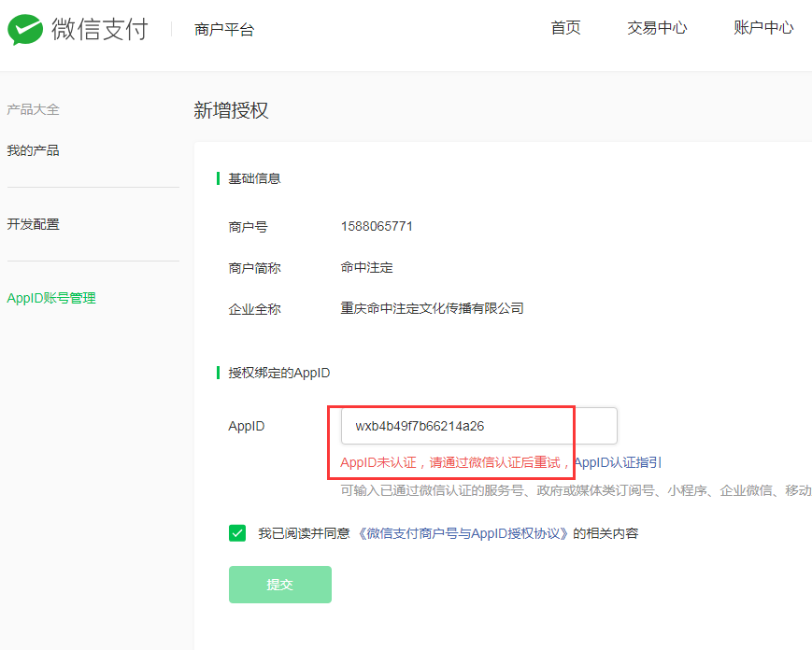Image resolution: width=812 pixels, height=650 pixels.
Task: Click the 基础信息 section heading
Action: [254, 178]
